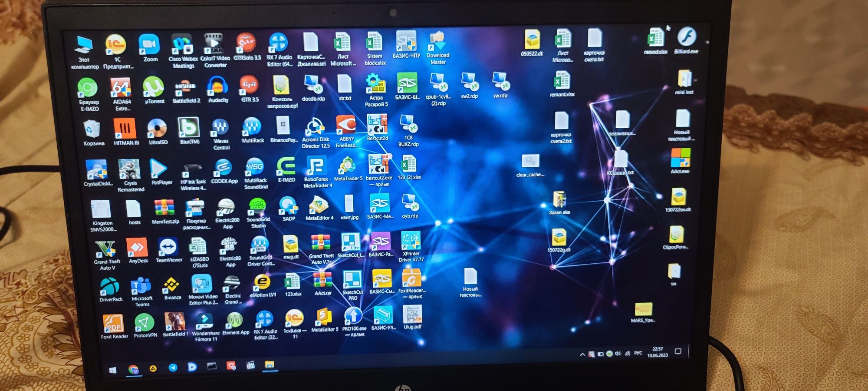Open the notification center icon
Image resolution: width=868 pixels, height=391 pixels.
678,351
